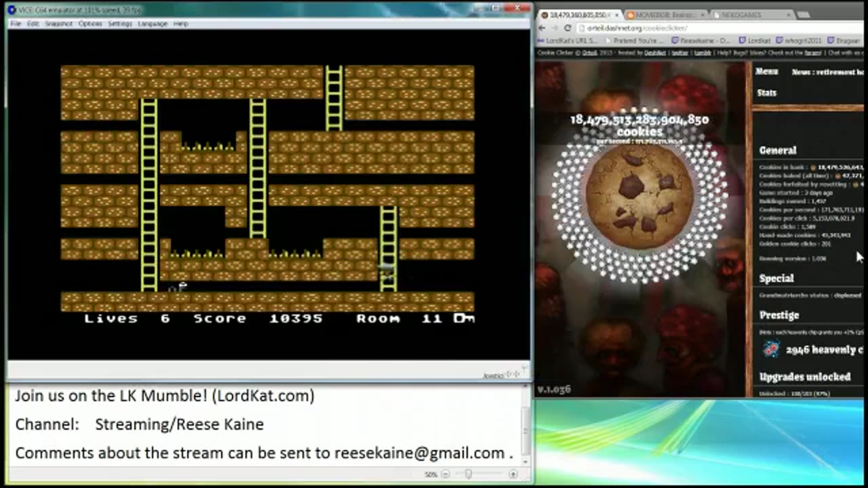Close the NEKOGAMES browser tab

[x=789, y=14]
